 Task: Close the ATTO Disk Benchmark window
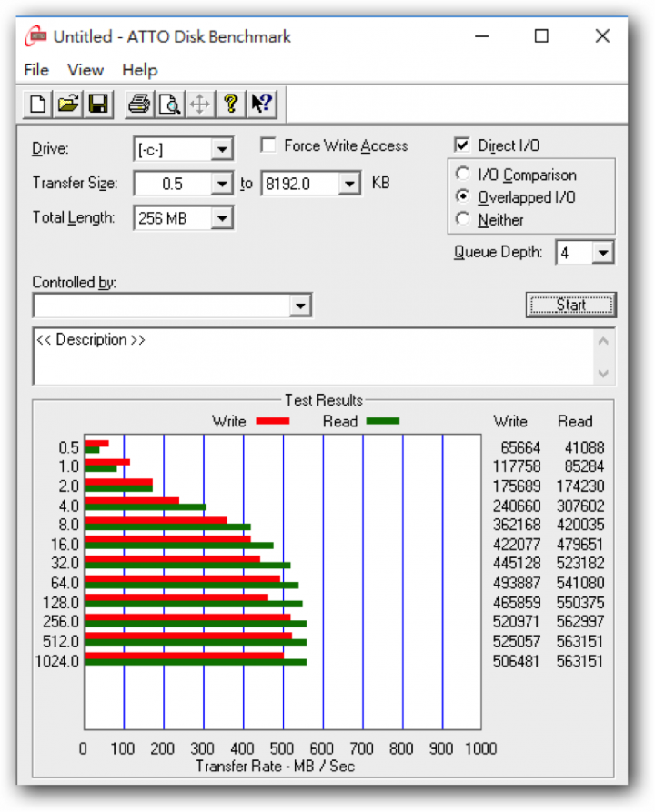(602, 36)
